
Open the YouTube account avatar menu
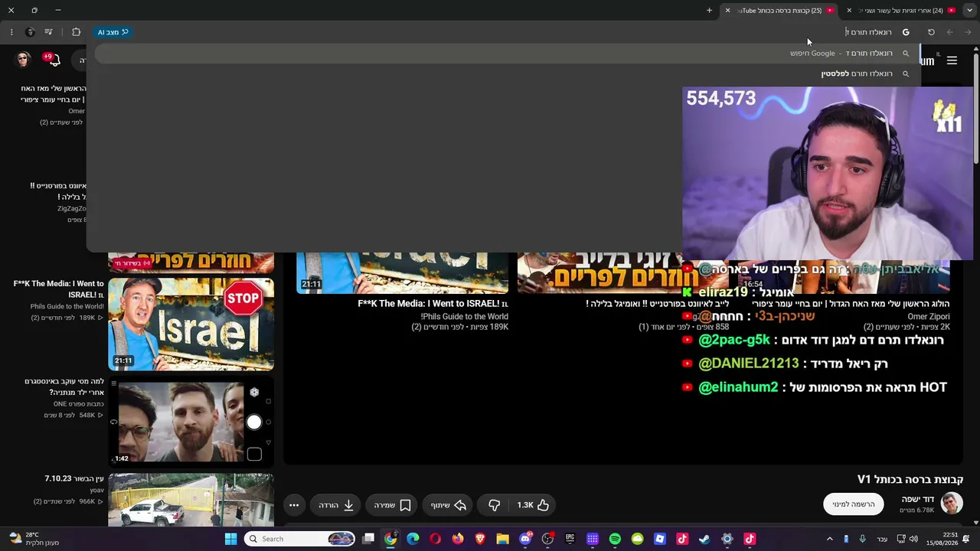(x=23, y=60)
